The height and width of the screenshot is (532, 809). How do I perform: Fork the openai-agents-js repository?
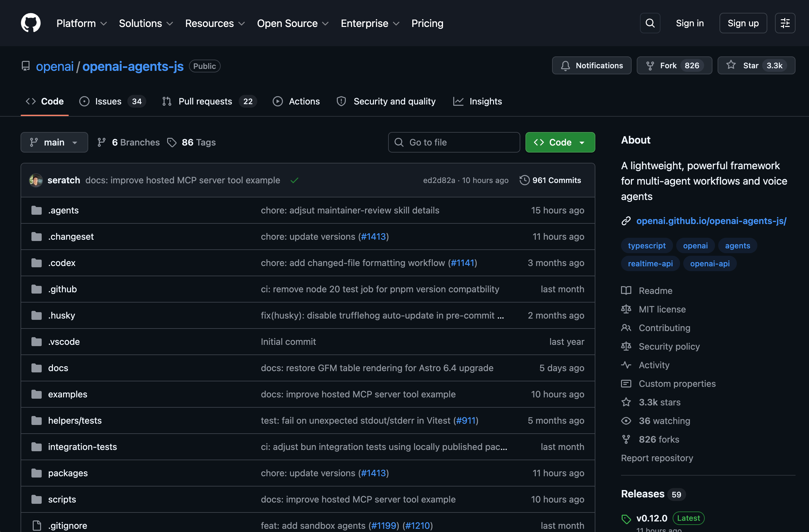tap(674, 65)
